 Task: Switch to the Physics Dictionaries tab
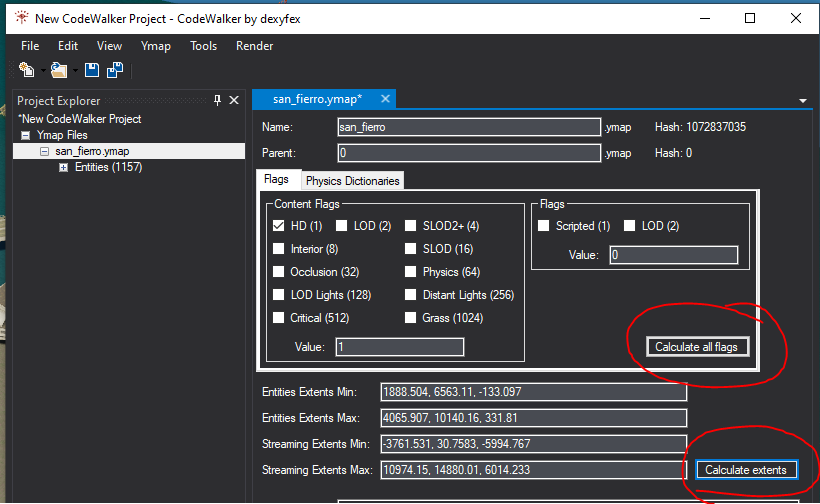click(352, 181)
